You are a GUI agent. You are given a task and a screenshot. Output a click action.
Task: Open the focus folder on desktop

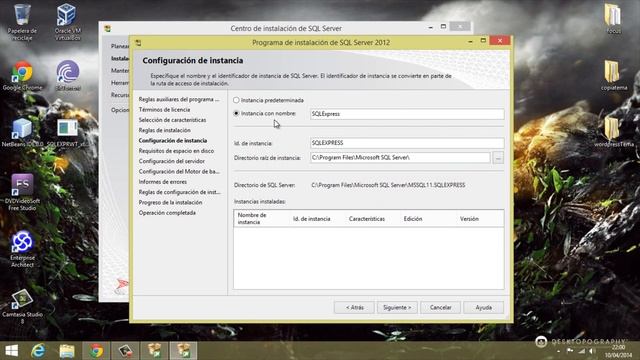click(613, 19)
